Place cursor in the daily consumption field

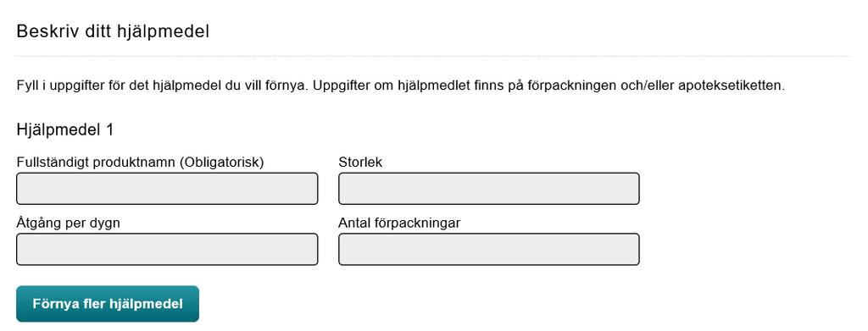pos(167,249)
